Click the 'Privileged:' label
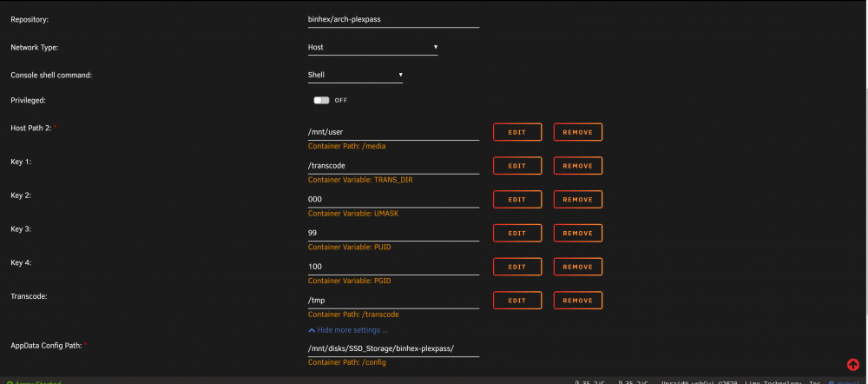868x384 pixels. coord(28,100)
